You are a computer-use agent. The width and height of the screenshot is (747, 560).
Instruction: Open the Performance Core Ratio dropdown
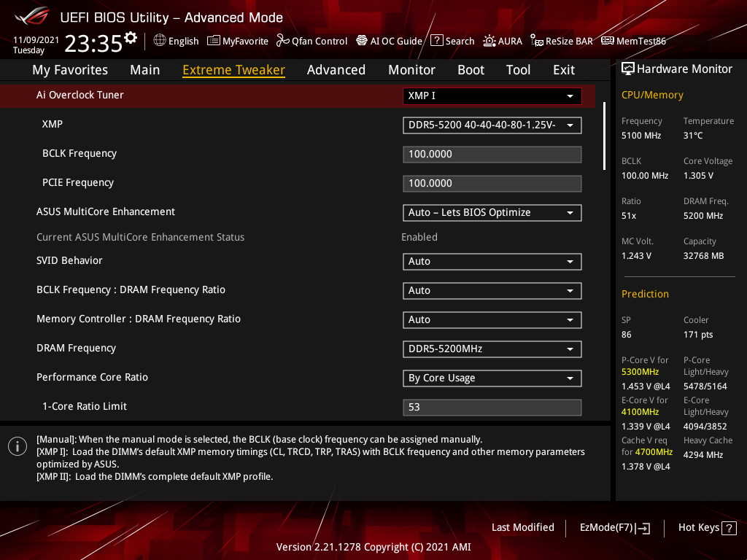(x=492, y=378)
